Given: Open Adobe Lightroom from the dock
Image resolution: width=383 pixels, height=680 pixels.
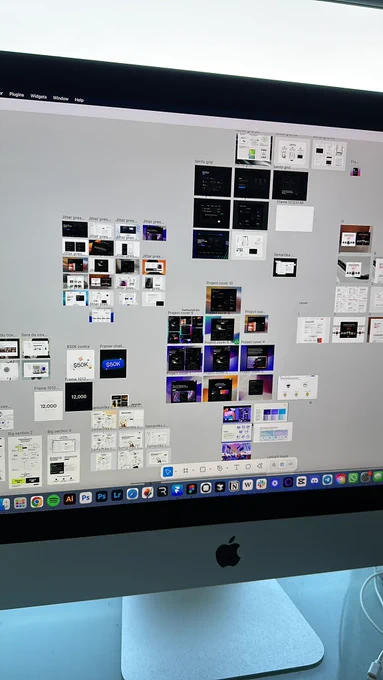Looking at the screenshot, I should click(x=117, y=495).
